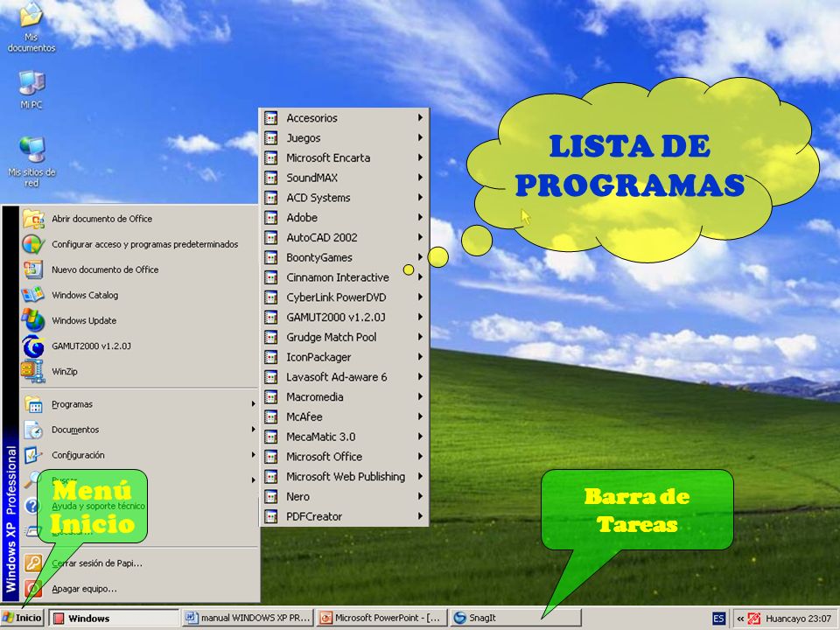The image size is (840, 630).
Task: Open the CyberLink PowerDVD menu entry
Action: click(x=345, y=297)
